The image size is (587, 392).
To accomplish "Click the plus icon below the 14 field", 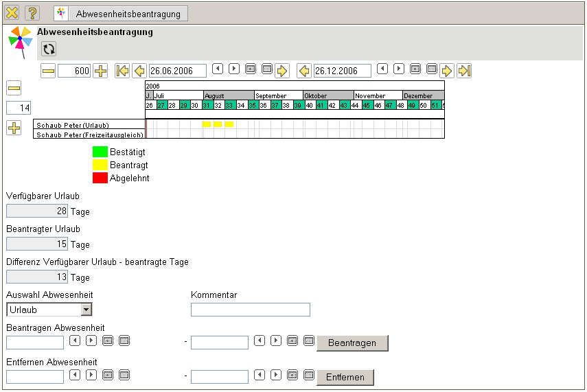I will [x=14, y=128].
